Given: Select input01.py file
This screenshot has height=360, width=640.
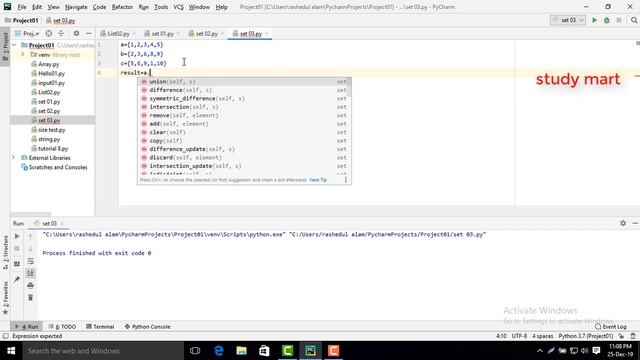Looking at the screenshot, I should click(x=48, y=83).
